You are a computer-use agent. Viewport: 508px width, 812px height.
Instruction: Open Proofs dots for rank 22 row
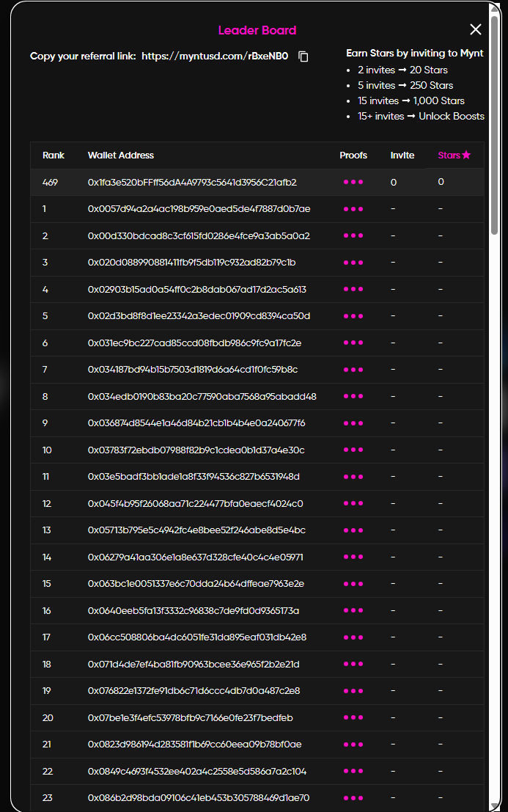(353, 771)
